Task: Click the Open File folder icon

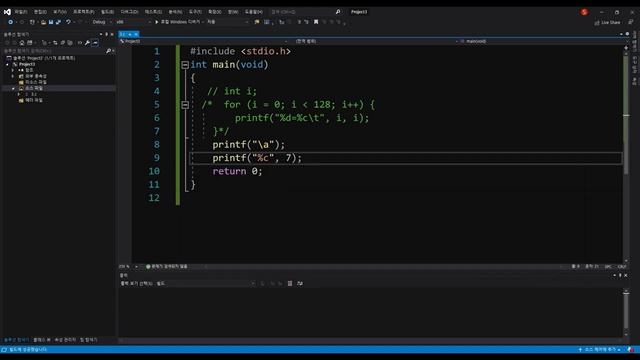Action: click(43, 22)
